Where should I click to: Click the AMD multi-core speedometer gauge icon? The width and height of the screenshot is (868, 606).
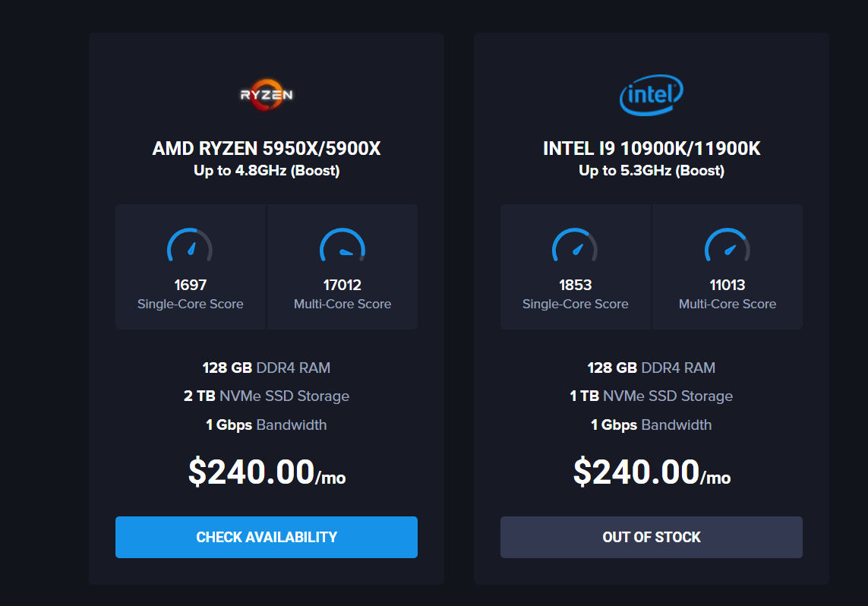[342, 245]
